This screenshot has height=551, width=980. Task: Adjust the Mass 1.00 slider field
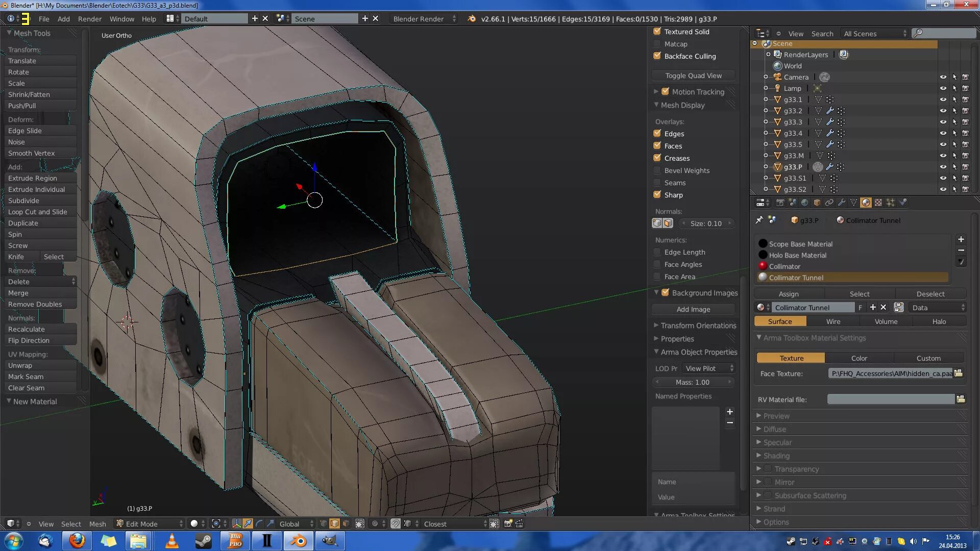pyautogui.click(x=693, y=382)
